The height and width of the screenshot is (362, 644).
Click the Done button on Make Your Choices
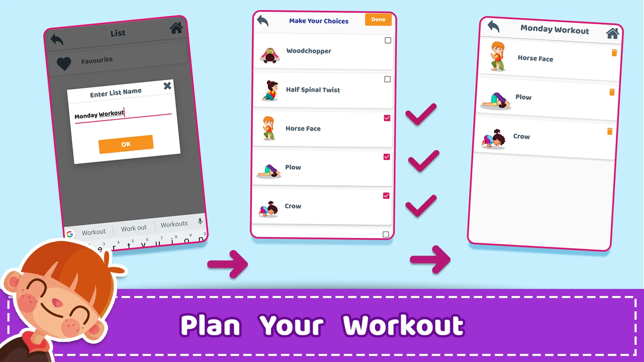click(378, 19)
